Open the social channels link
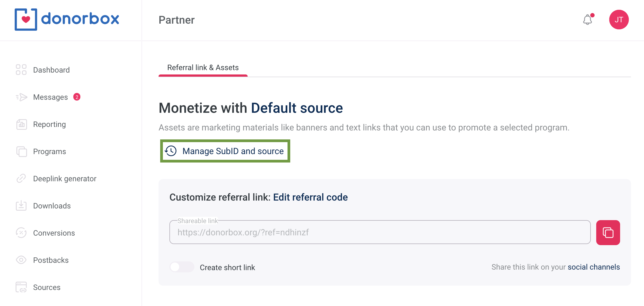The width and height of the screenshot is (644, 306). click(x=594, y=267)
